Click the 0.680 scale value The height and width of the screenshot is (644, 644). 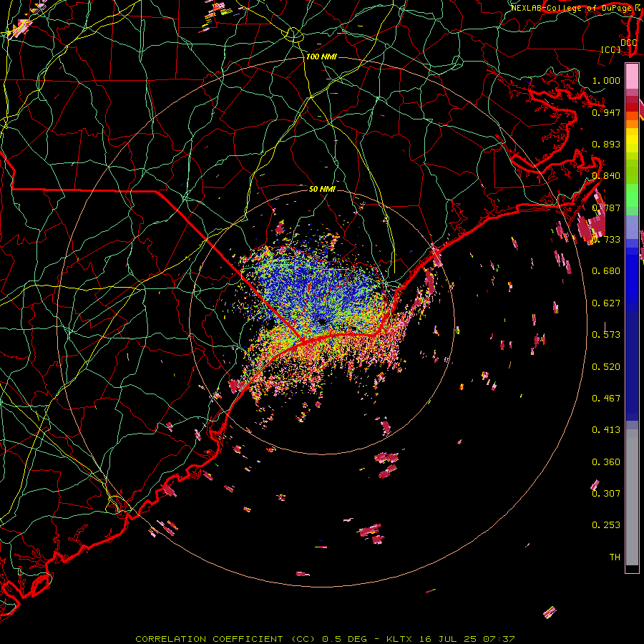pos(606,271)
